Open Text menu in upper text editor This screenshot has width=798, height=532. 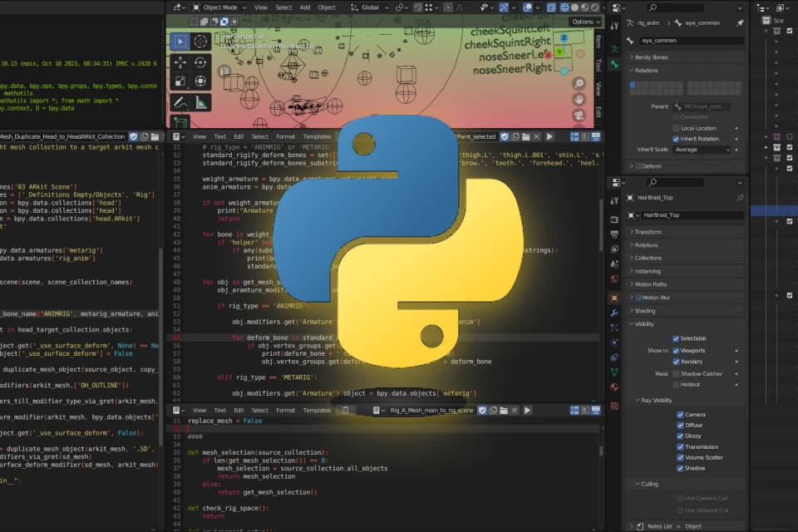(x=219, y=136)
